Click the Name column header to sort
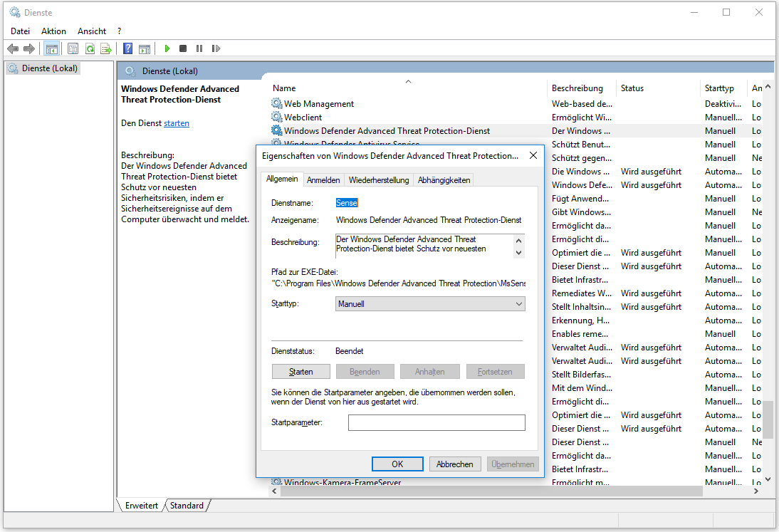This screenshot has height=532, width=779. [x=284, y=88]
